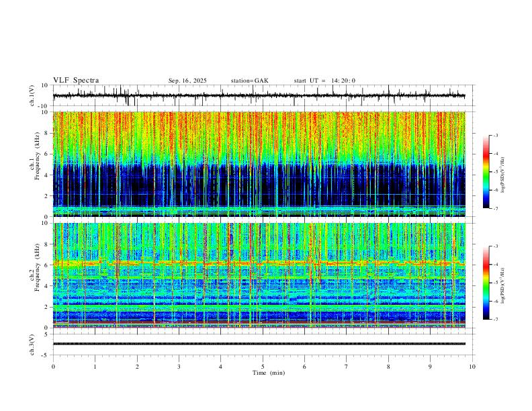Click the "station=GAK" header label
Screen dimensions: 532x411
249,81
